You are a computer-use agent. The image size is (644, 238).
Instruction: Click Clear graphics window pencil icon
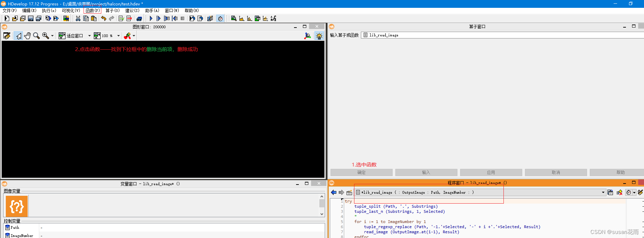(7, 36)
